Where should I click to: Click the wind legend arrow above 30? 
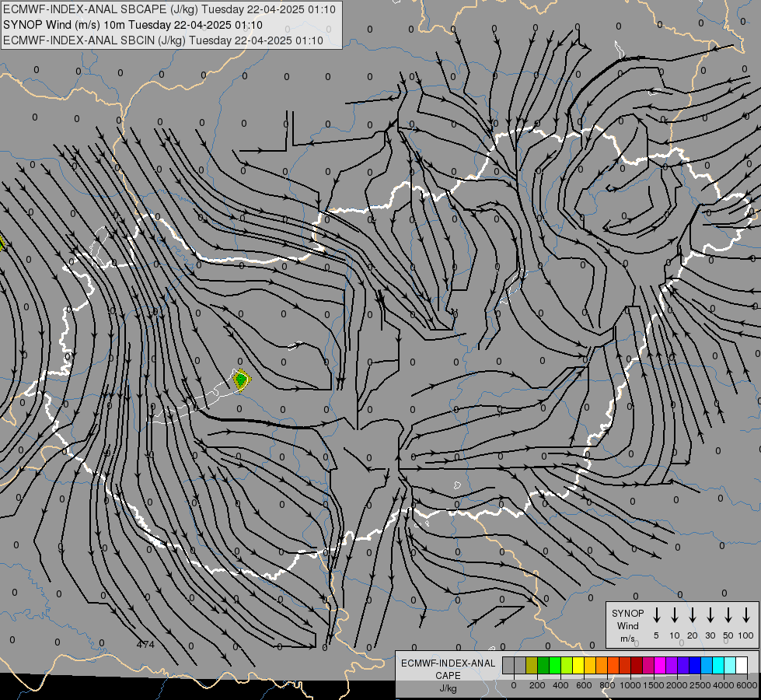coord(710,615)
